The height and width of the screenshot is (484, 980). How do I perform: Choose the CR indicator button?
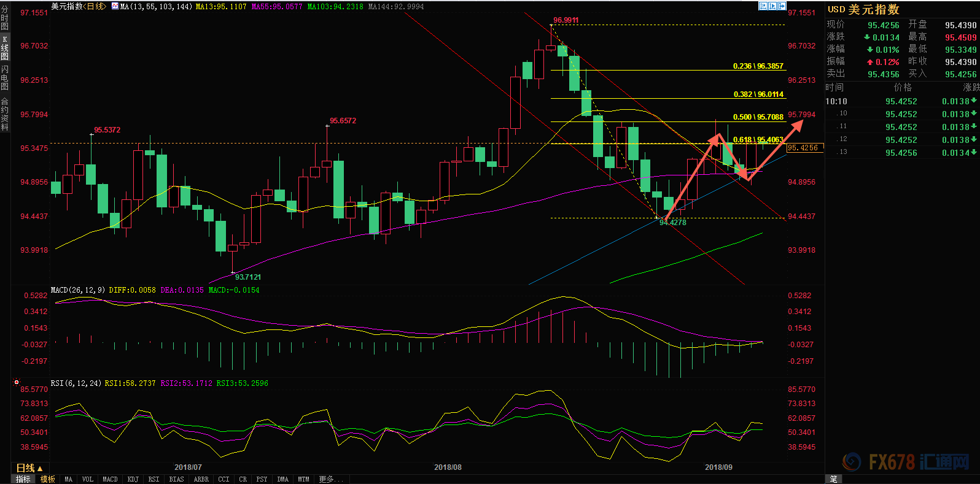pyautogui.click(x=243, y=479)
